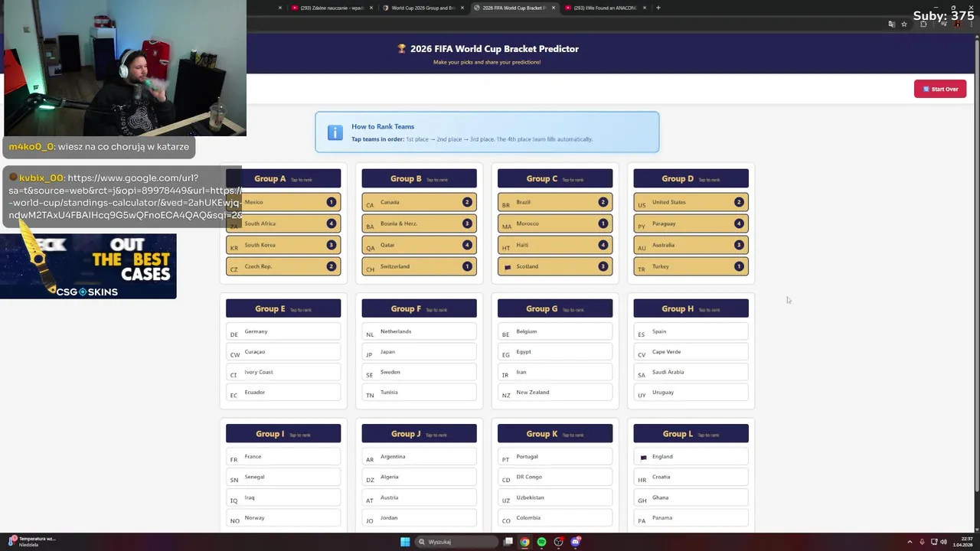Pick Morocco in Group C

[x=555, y=223]
